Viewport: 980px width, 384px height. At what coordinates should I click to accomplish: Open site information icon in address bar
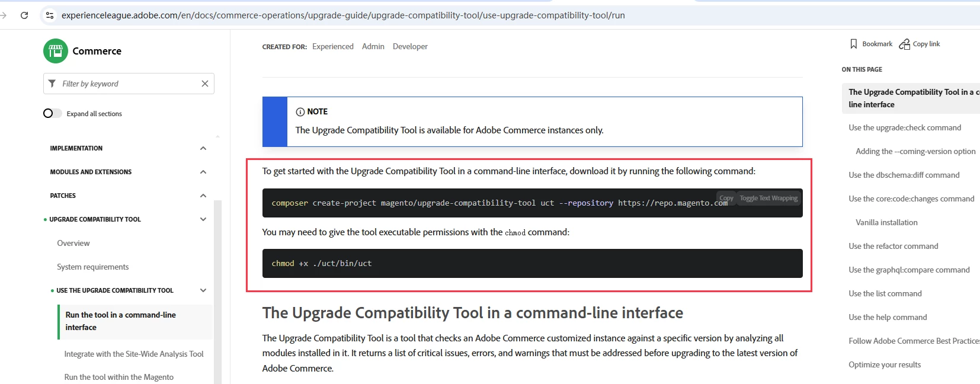coord(50,15)
